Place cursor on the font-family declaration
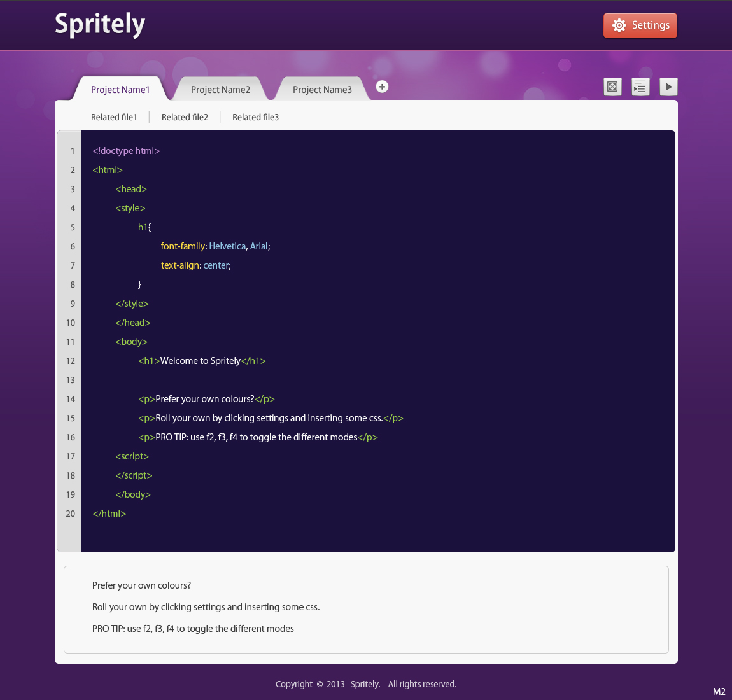 point(183,246)
